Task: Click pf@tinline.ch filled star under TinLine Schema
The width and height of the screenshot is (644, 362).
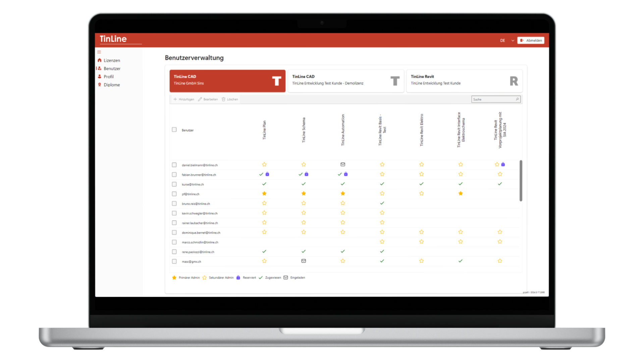Action: pyautogui.click(x=304, y=193)
